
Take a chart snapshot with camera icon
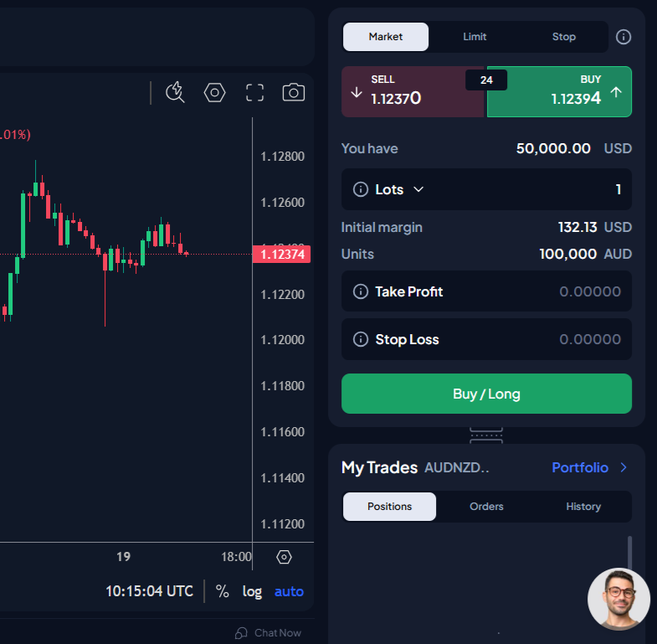pyautogui.click(x=293, y=92)
